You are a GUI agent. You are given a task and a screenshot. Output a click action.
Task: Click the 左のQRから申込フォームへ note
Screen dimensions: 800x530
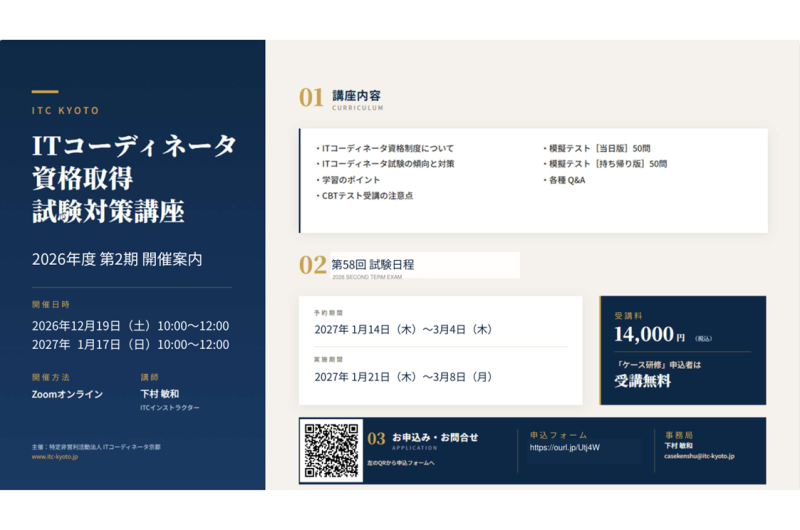[x=401, y=463]
